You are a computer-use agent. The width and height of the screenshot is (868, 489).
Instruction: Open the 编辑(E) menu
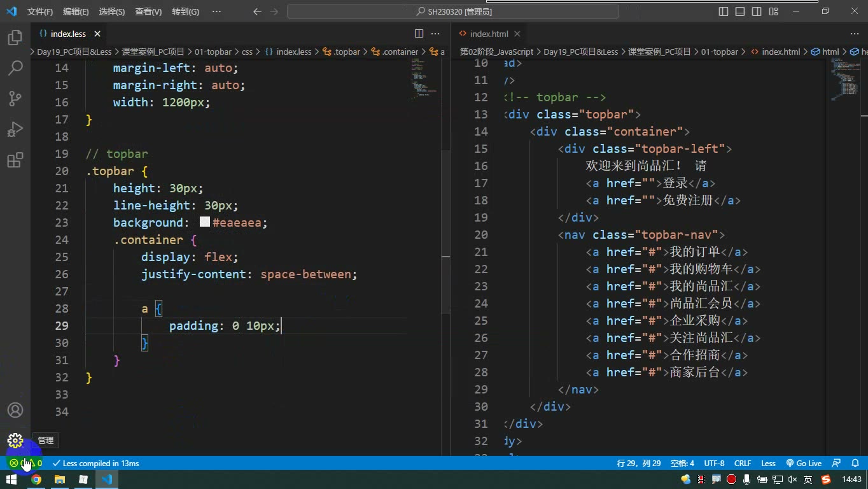point(76,11)
